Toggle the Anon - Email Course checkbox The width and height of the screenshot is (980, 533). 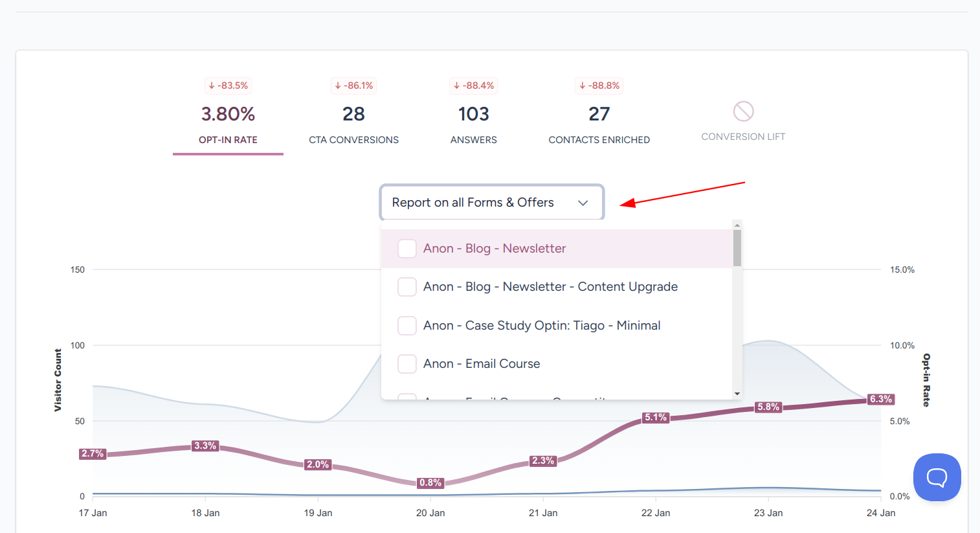407,364
